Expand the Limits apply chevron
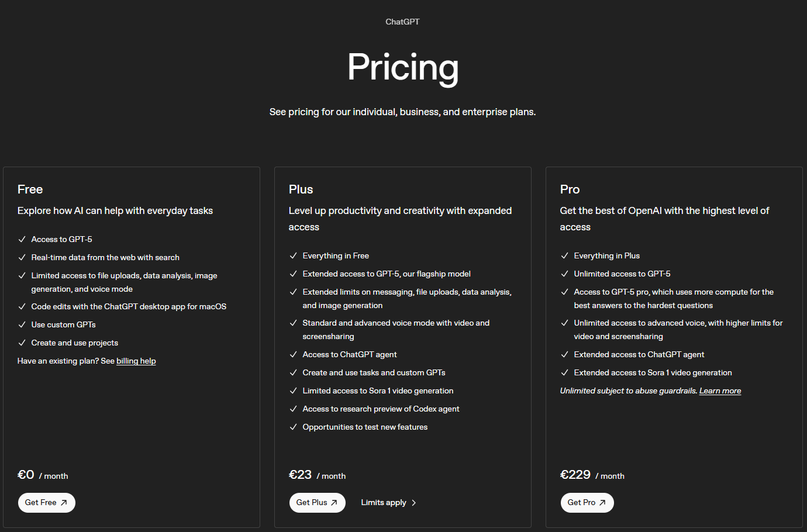 point(413,503)
